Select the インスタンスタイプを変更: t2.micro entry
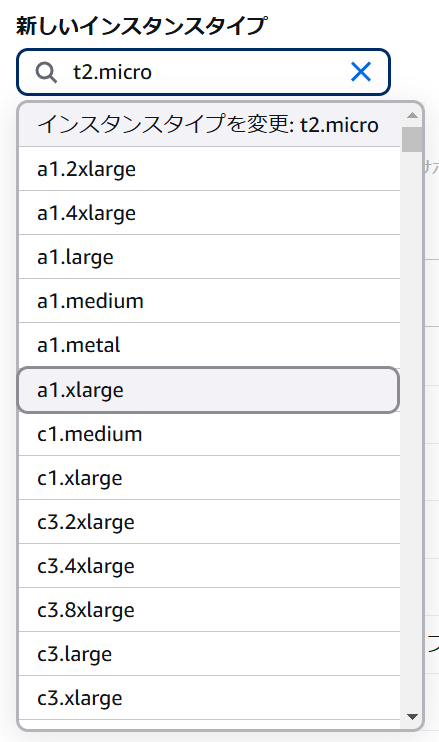 (x=209, y=125)
